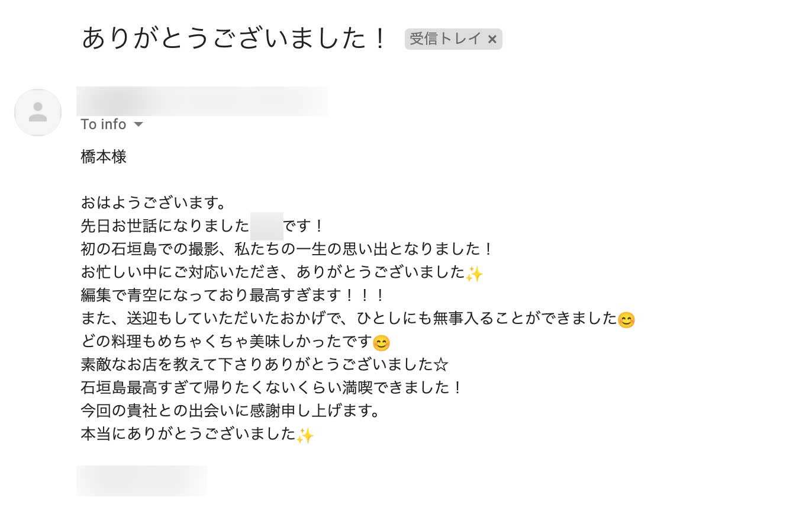Click the ☆ star after 素敵なお店 line
Screen dimensions: 812x507
tap(442, 365)
